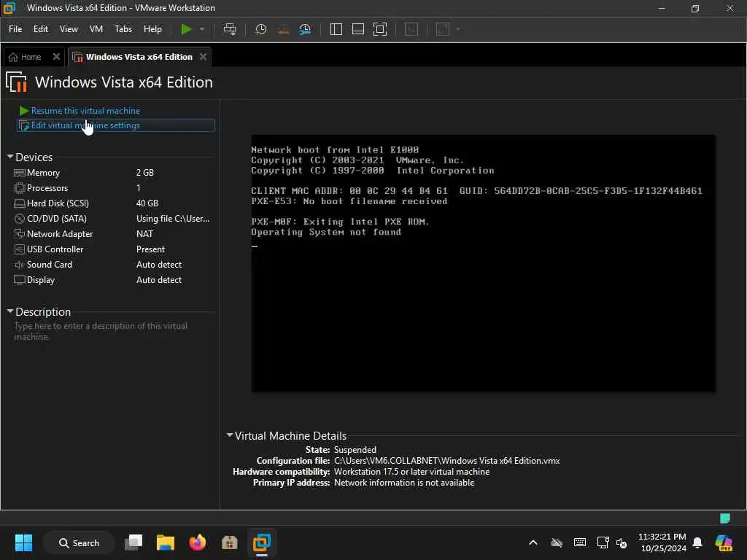Image resolution: width=747 pixels, height=560 pixels.
Task: Click the Processors CPU icon
Action: point(20,188)
